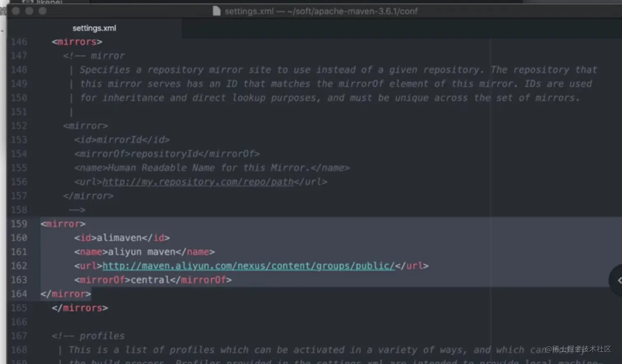The width and height of the screenshot is (622, 364).
Task: Click line number 161 in the gutter
Action: tap(19, 252)
